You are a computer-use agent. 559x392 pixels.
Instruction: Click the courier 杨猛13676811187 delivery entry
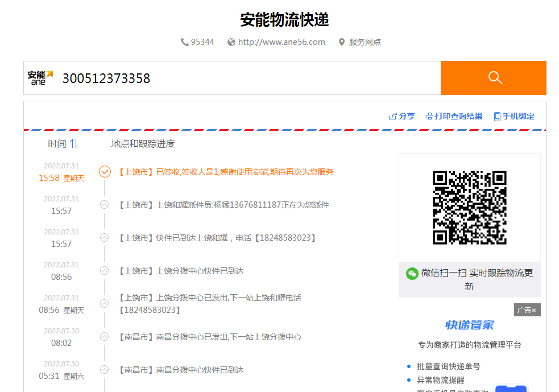[x=223, y=205]
